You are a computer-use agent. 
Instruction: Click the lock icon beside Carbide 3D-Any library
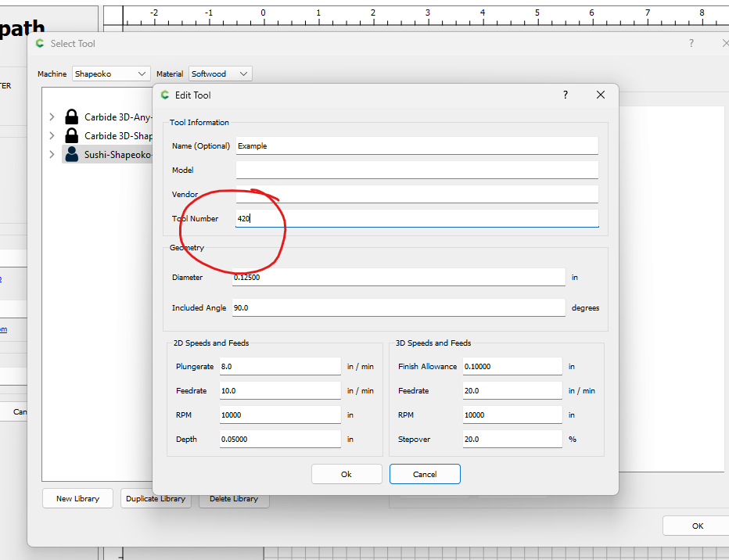click(x=71, y=117)
